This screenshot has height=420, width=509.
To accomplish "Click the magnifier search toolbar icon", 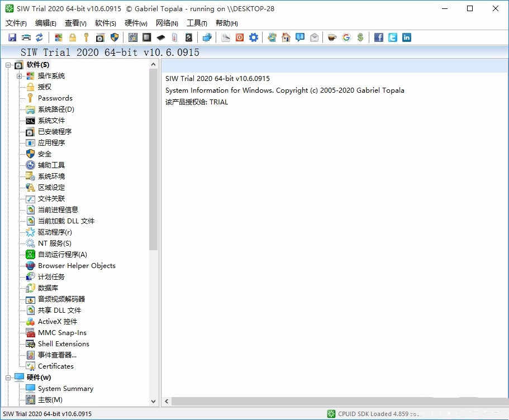I will click(226, 37).
